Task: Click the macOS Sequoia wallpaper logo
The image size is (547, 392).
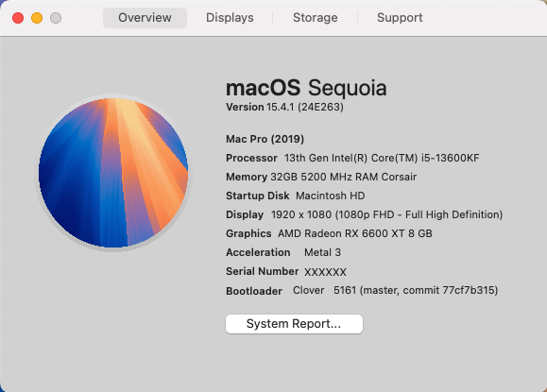Action: 113,173
